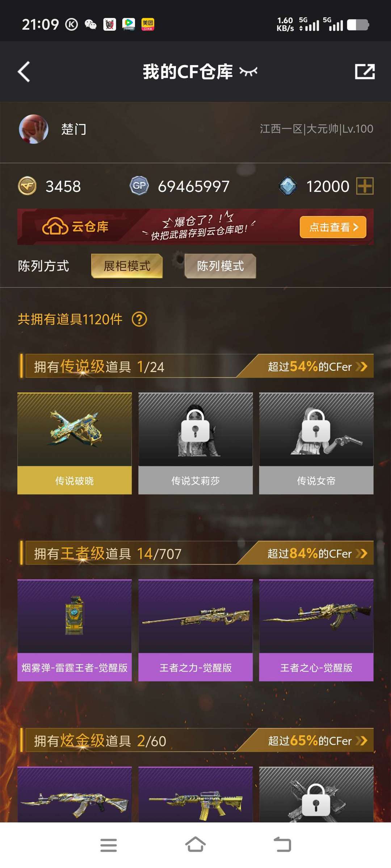This screenshot has width=391, height=868.
Task: Tap the 楚门 profile avatar
Action: click(34, 129)
